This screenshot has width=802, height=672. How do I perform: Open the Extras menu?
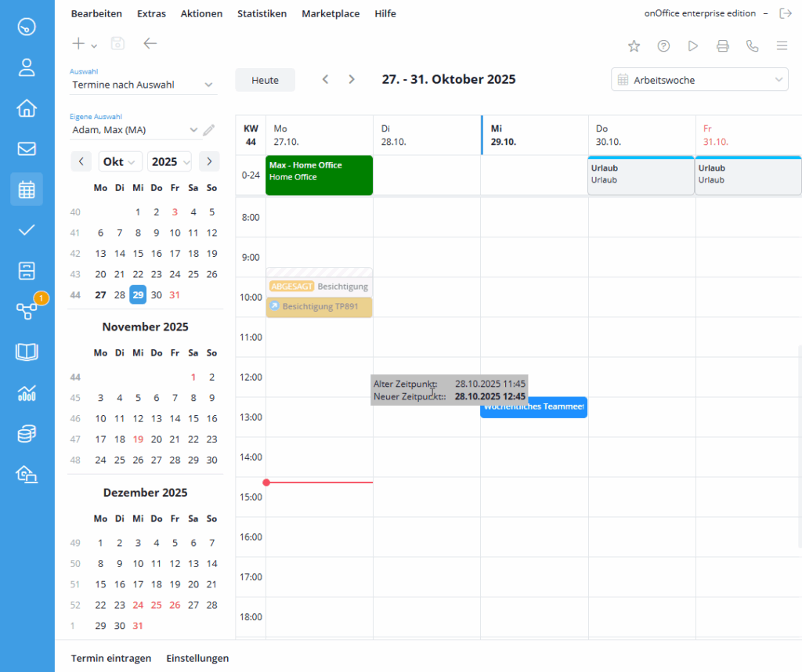pyautogui.click(x=151, y=13)
